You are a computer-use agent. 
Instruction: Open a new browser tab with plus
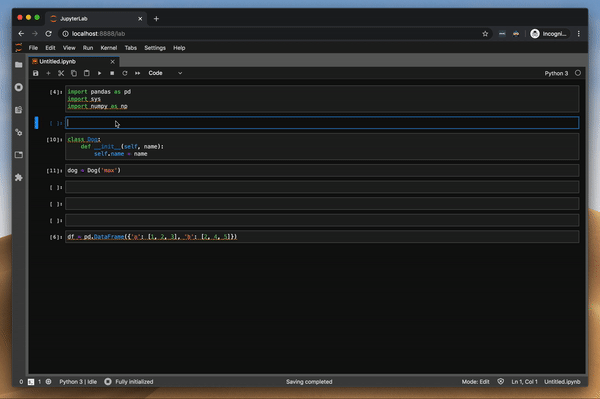(156, 19)
